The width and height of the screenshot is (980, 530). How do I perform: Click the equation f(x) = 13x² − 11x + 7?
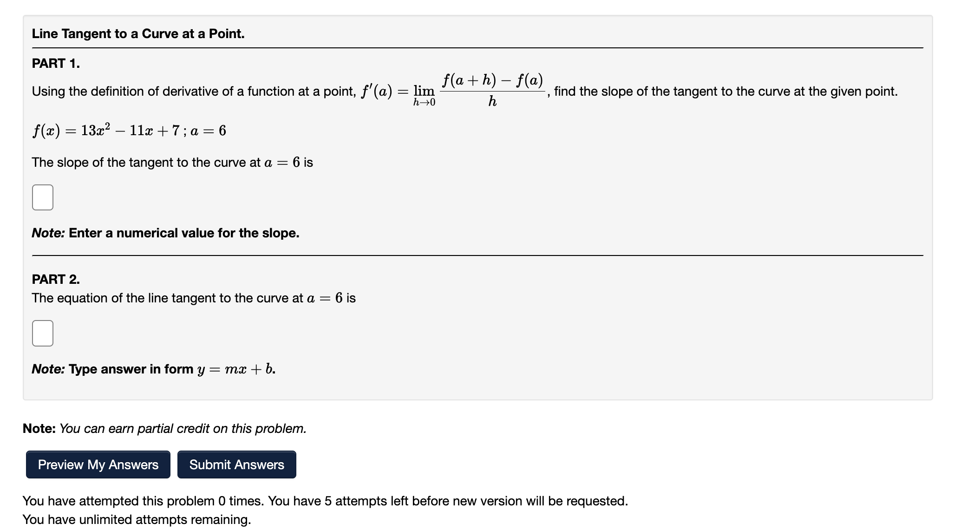(x=128, y=130)
